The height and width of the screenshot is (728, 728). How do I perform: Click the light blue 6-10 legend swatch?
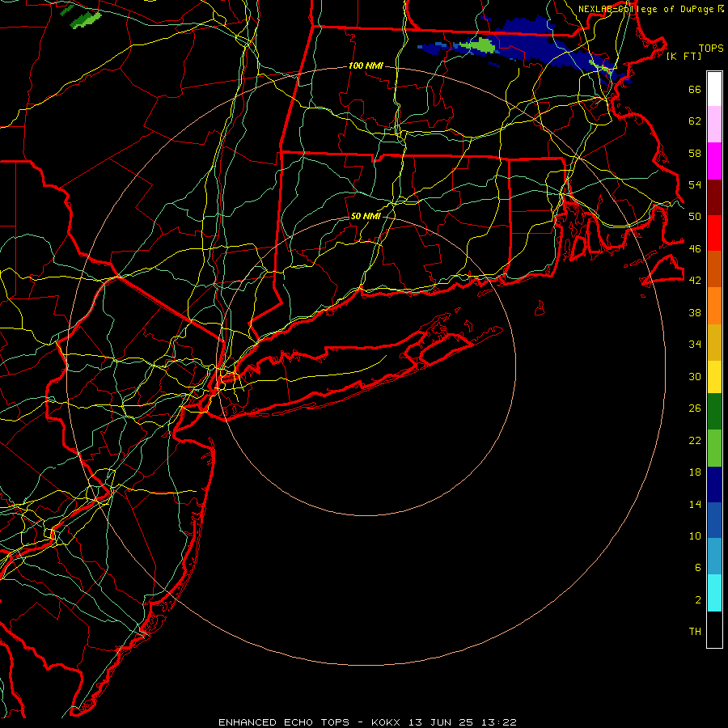[x=714, y=557]
